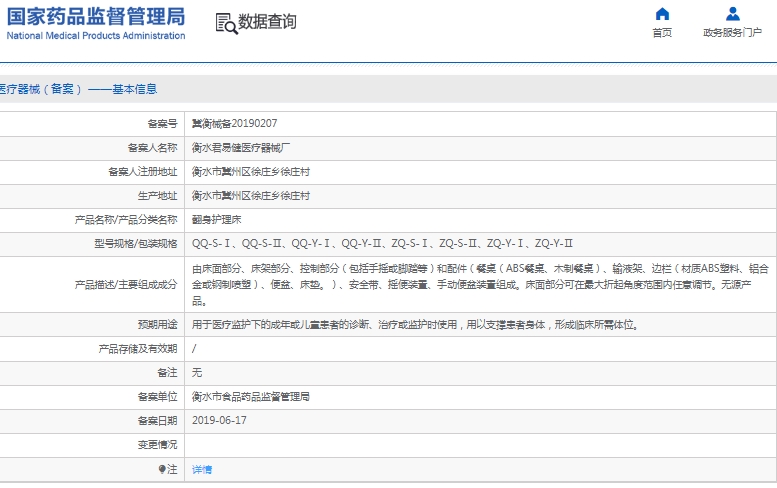Click the 政务服务门户 text link
777x488 pixels.
[x=732, y=33]
